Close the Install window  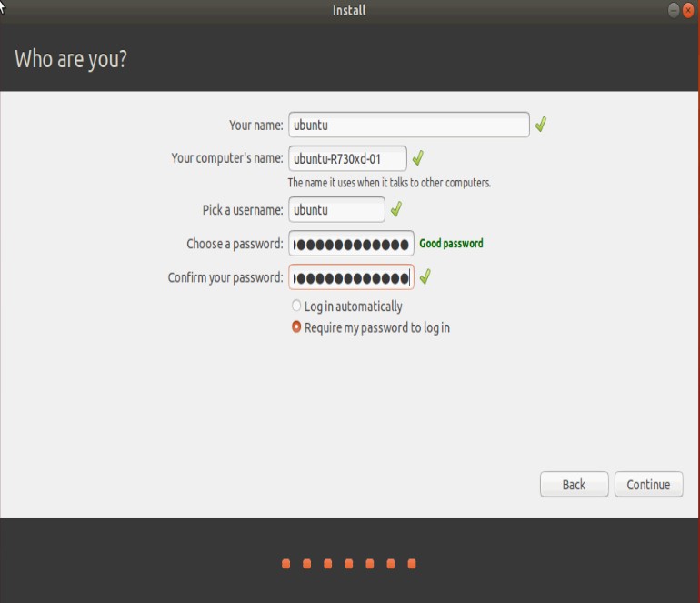(688, 10)
